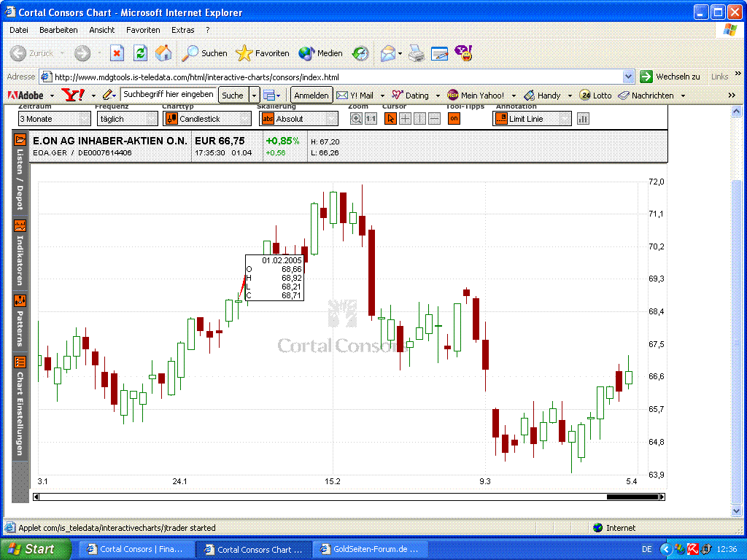Click the Yahoo Suche button
The height and width of the screenshot is (560, 747).
pos(233,96)
